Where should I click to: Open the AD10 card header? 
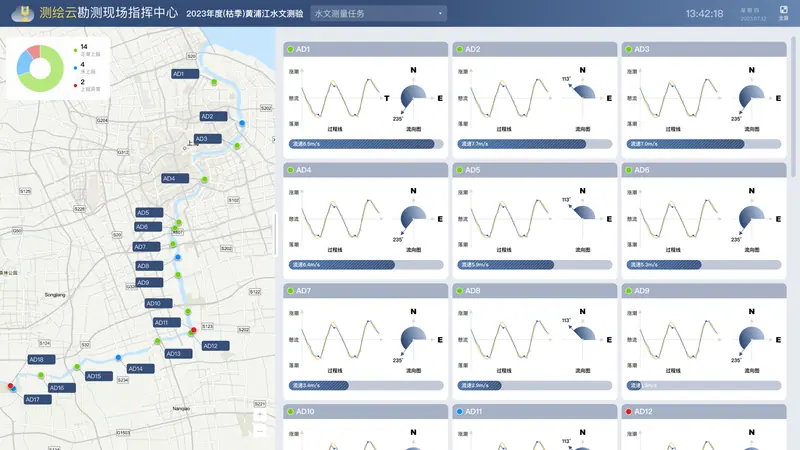(x=365, y=412)
